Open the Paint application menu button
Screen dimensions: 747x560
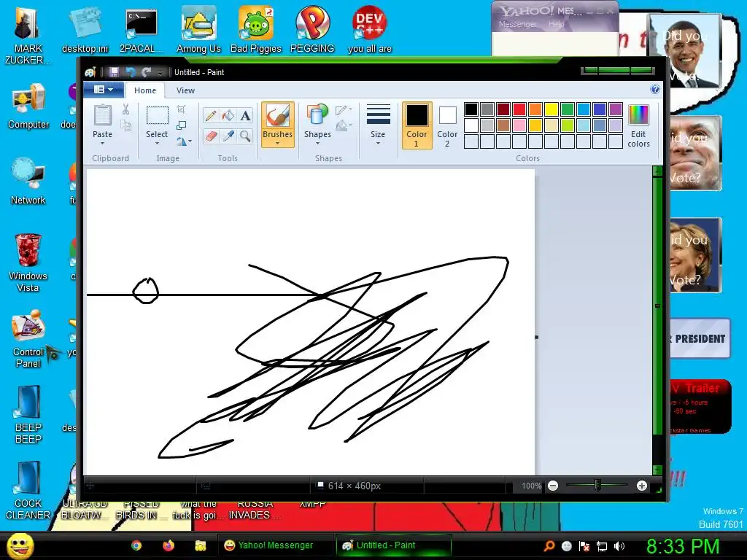pyautogui.click(x=104, y=90)
